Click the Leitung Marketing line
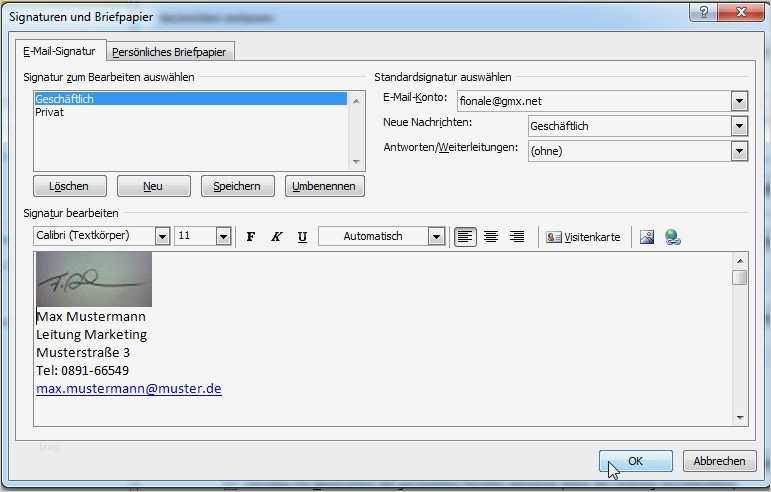 [x=91, y=335]
